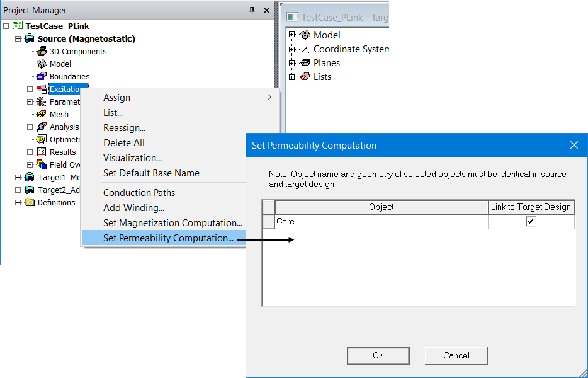Select the Source (Magnetostatic) design label
The image size is (588, 378).
(86, 38)
